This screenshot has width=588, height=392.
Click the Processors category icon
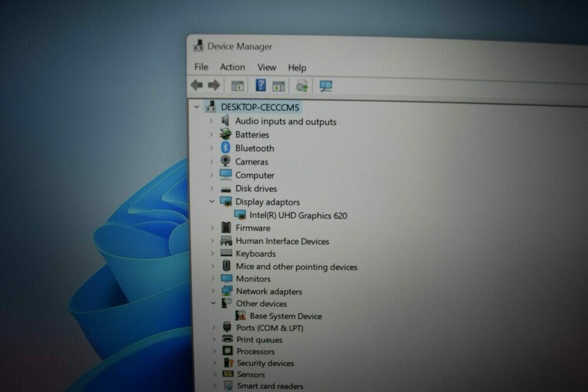click(x=228, y=351)
